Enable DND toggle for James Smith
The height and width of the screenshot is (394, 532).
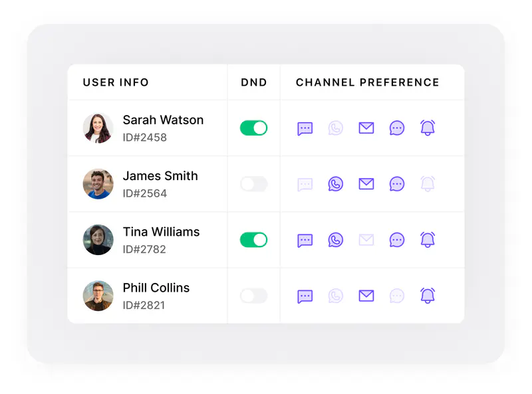(254, 184)
